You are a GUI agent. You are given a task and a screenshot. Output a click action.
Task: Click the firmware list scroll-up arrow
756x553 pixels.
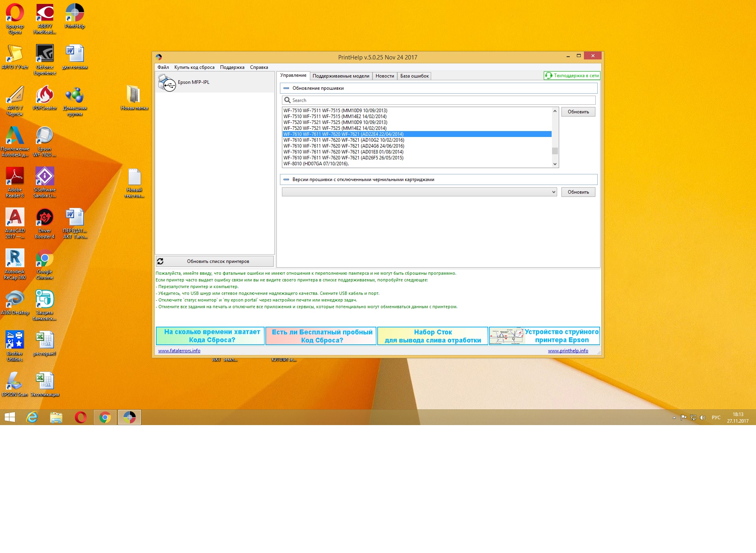(x=555, y=111)
